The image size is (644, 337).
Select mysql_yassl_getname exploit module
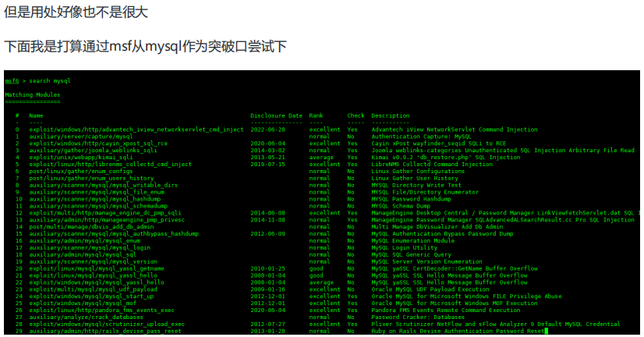click(x=97, y=269)
